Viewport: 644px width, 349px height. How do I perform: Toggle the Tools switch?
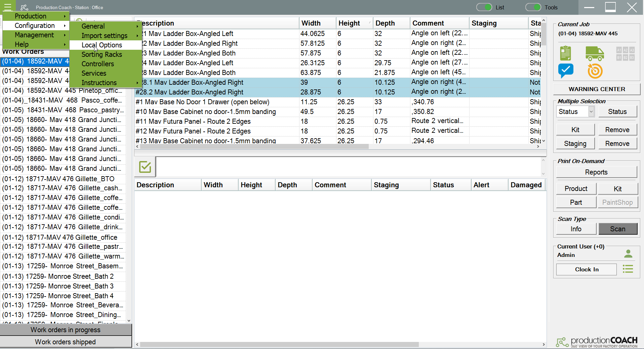[x=533, y=7]
